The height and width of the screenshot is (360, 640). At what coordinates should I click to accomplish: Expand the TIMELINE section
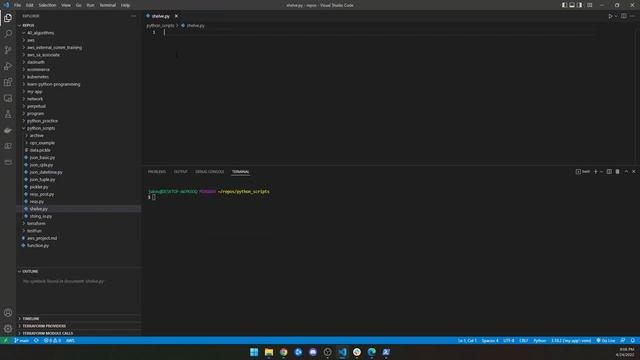(x=31, y=319)
